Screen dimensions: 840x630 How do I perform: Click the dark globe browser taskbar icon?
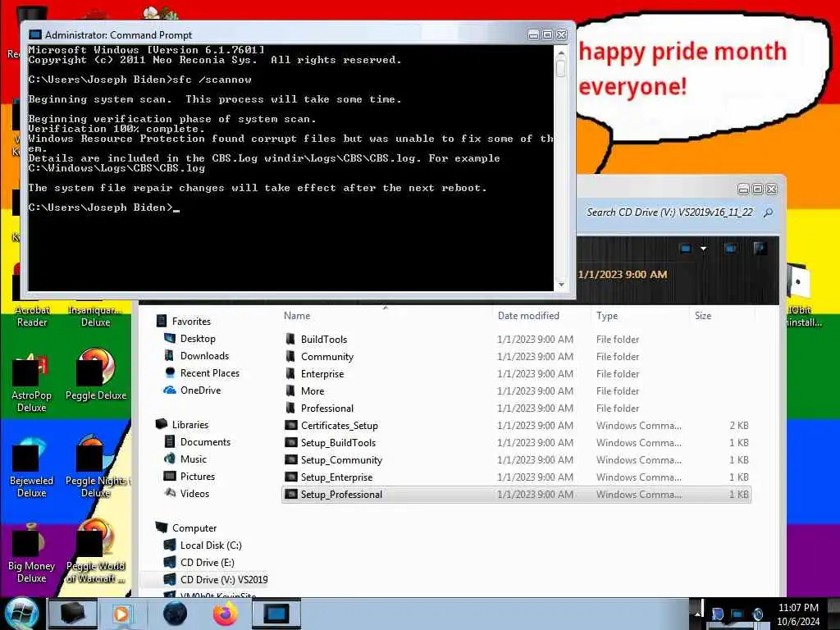(176, 614)
